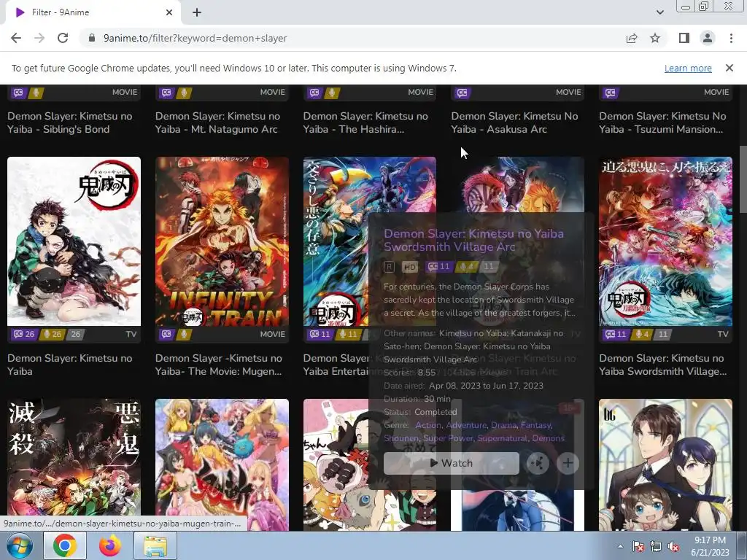Open the family portrait anime poster
Screen dimensions: 747x560
click(665, 464)
